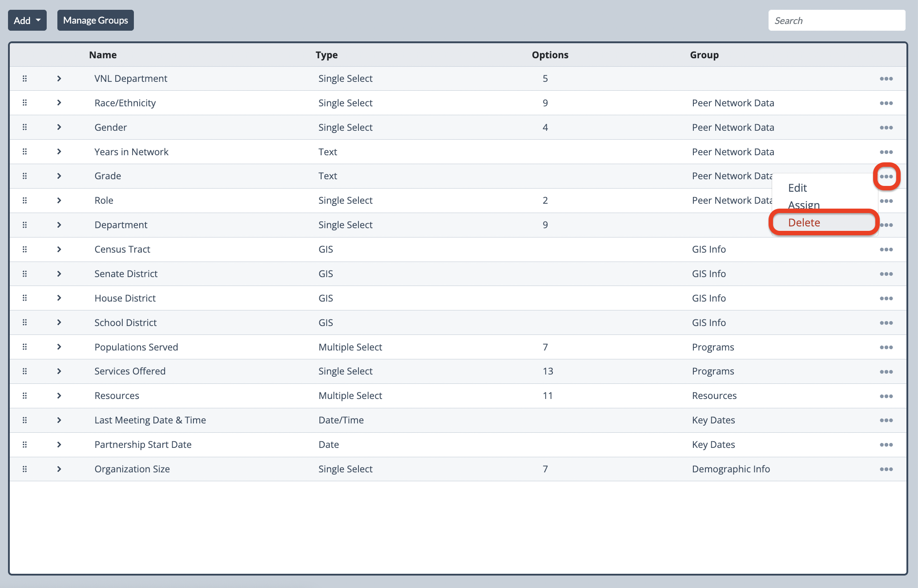The image size is (918, 588).
Task: Click the drag handle on Populations Served row
Action: [x=25, y=347]
